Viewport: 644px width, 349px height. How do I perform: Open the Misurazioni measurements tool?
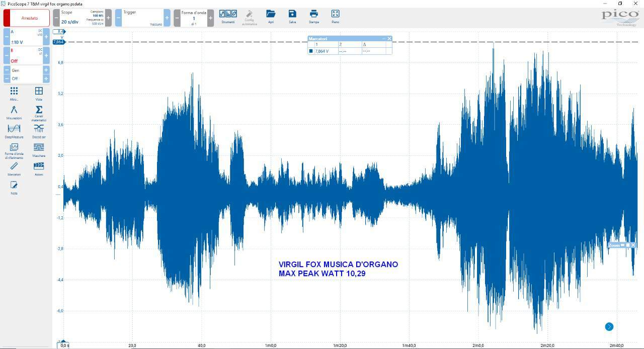(14, 112)
